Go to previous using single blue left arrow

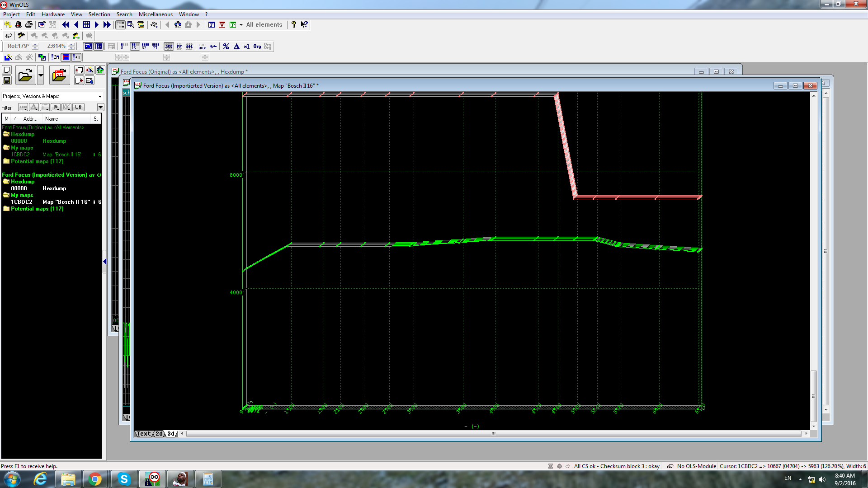[76, 25]
